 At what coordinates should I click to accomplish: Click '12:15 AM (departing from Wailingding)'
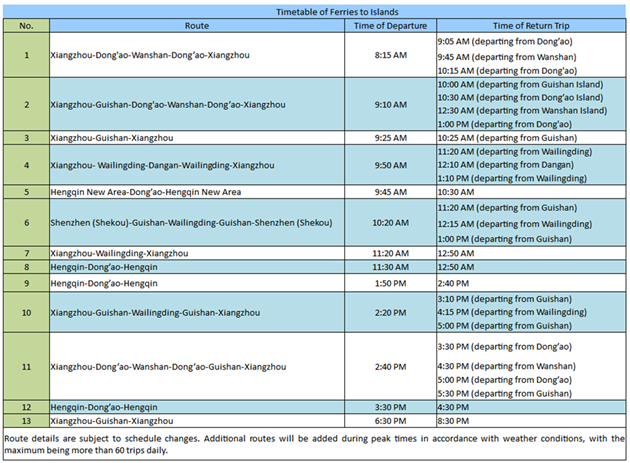tap(515, 224)
